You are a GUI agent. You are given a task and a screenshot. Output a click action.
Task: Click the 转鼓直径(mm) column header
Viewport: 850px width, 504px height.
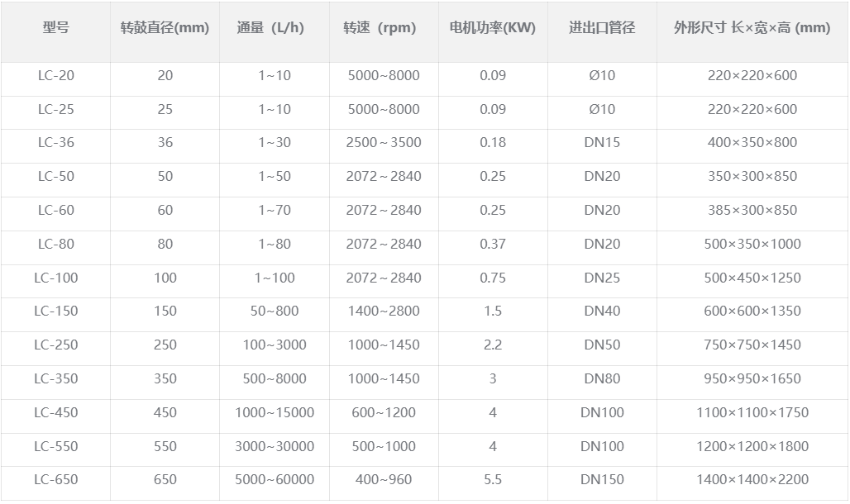click(165, 27)
